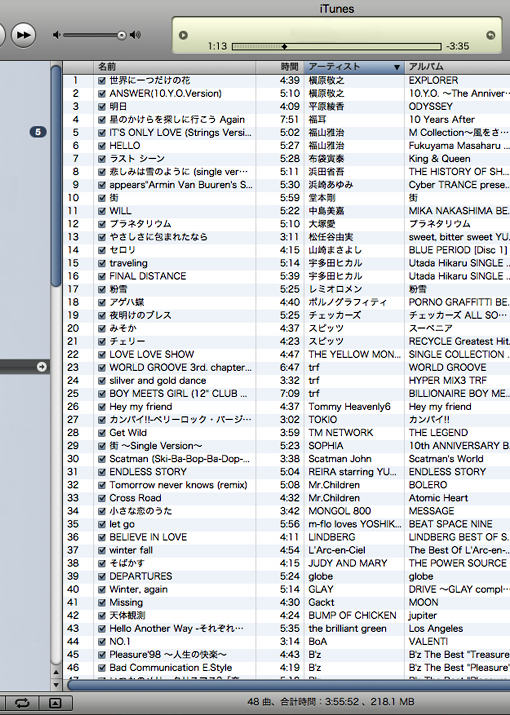
Task: Uncheck the checkbox for 世界に一つだけの花
Action: click(102, 81)
